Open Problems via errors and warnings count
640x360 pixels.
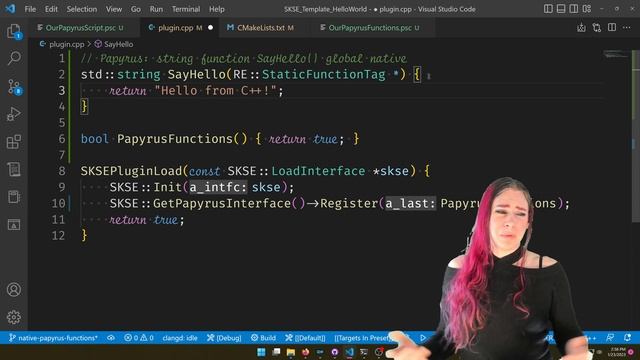139,338
